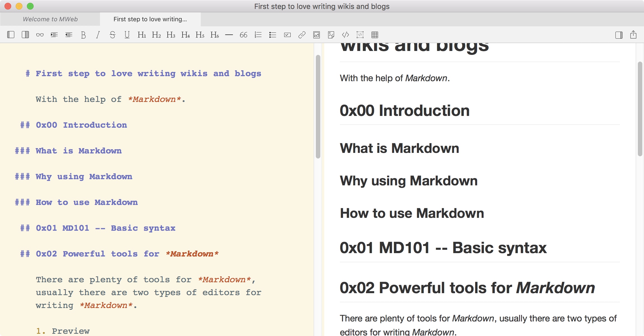
Task: Insert Heading 6 with H6 icon
Action: [x=214, y=35]
